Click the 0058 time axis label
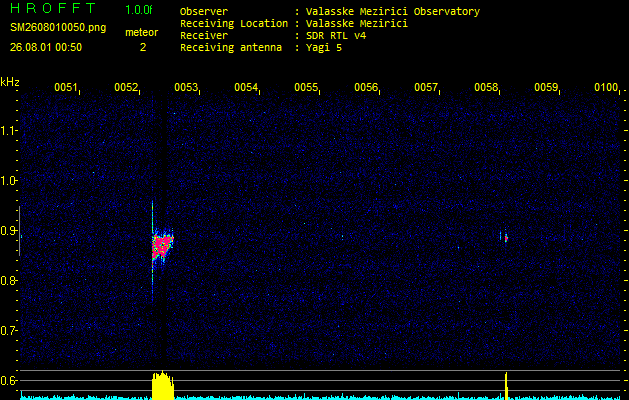Screen dimensions: 629x400 [x=485, y=87]
